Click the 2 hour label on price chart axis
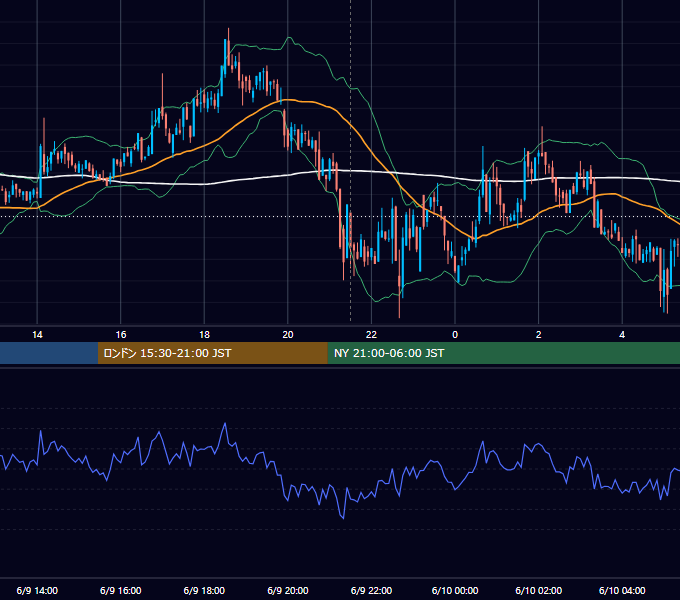Viewport: 680px width, 600px height. (539, 335)
